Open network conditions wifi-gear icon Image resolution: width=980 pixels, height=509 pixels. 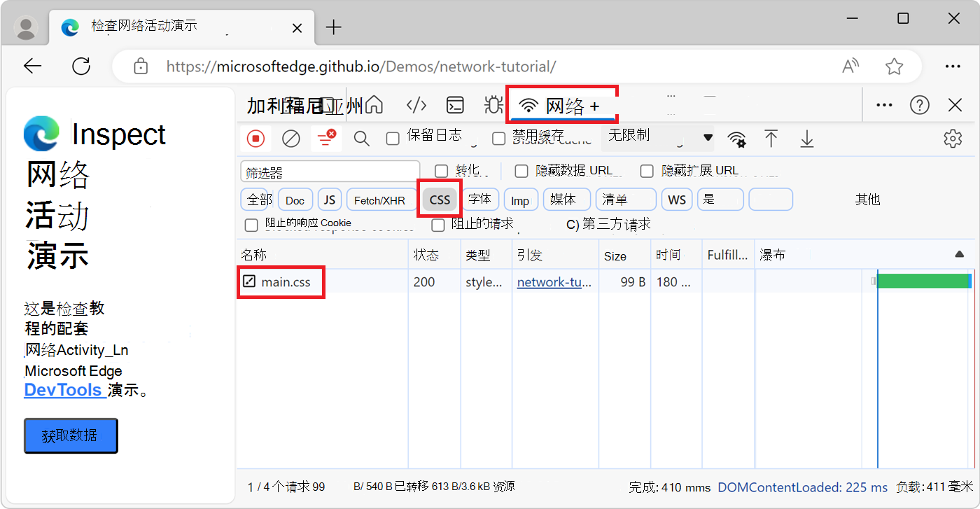pyautogui.click(x=736, y=139)
